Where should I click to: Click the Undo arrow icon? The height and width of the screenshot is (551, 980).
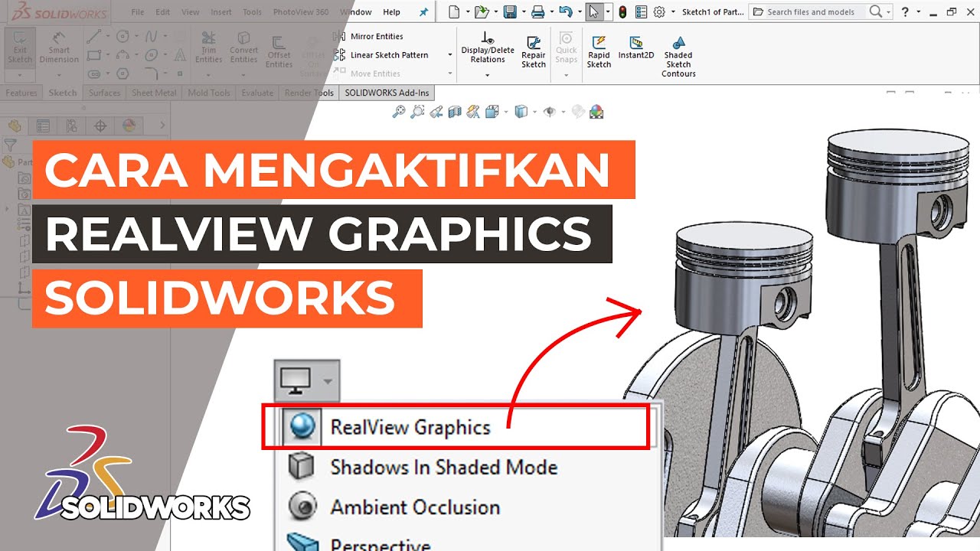(x=566, y=11)
